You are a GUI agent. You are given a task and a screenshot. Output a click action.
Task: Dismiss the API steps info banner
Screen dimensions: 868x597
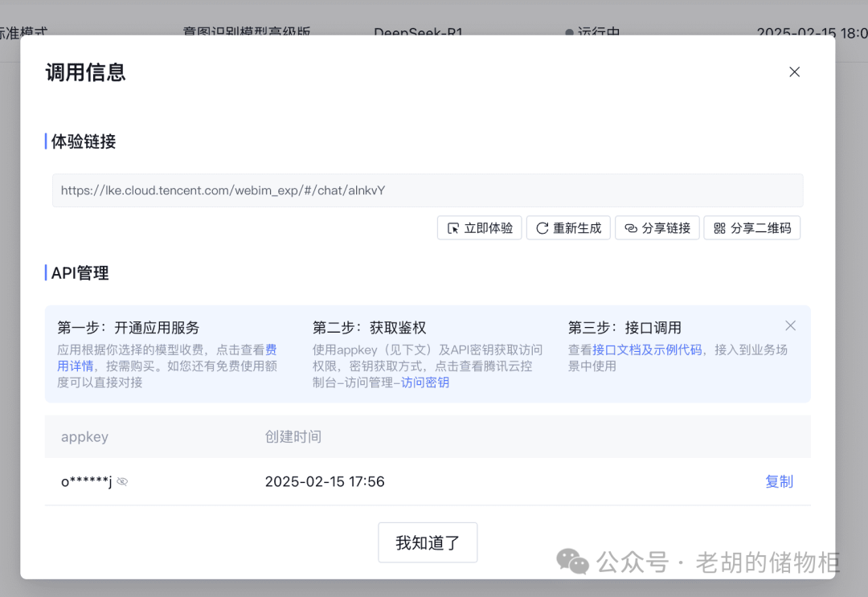[791, 326]
